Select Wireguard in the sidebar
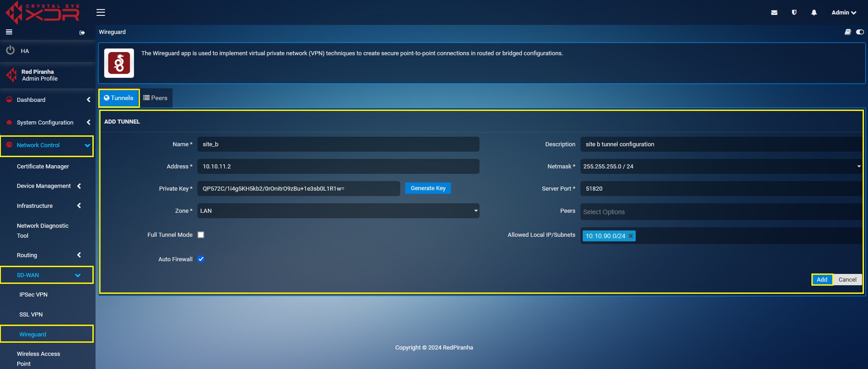Viewport: 868px width, 369px height. (33, 335)
